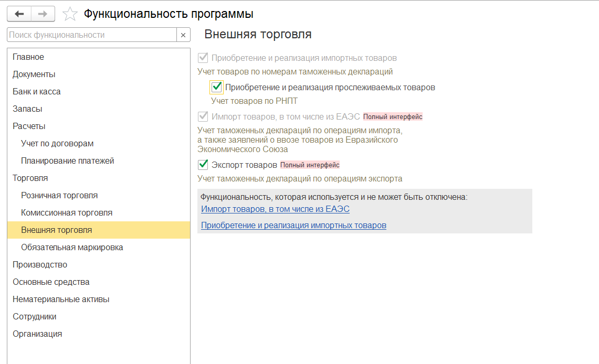Select Главное in the sidebar
This screenshot has height=364, width=599.
(28, 57)
